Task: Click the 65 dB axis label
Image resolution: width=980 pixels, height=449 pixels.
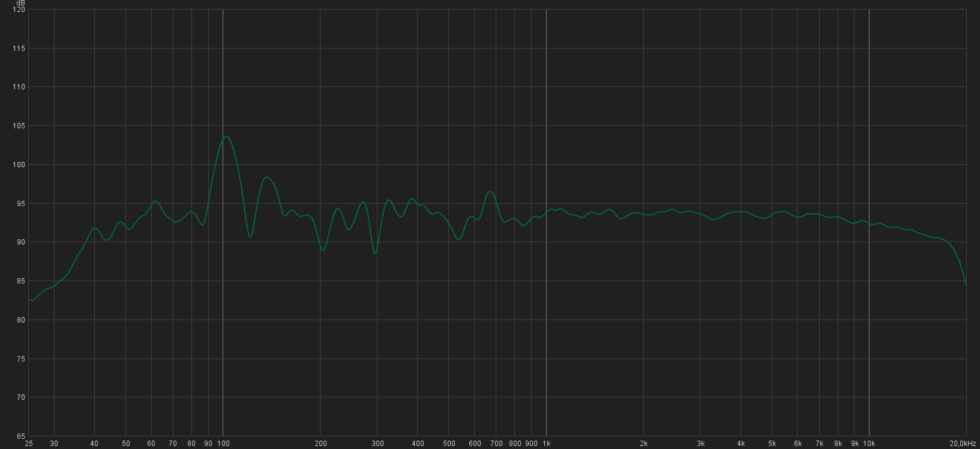Action: coord(20,436)
